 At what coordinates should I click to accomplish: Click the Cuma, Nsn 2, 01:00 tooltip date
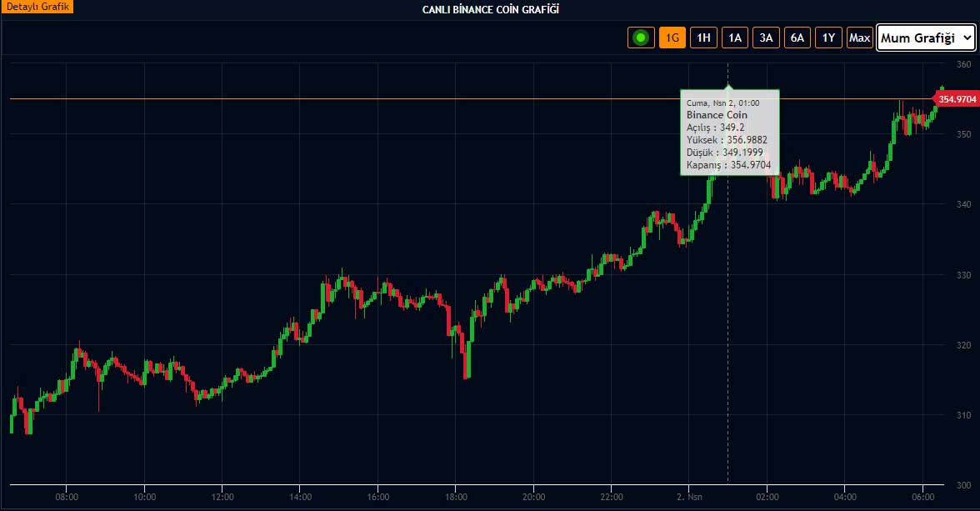click(723, 103)
